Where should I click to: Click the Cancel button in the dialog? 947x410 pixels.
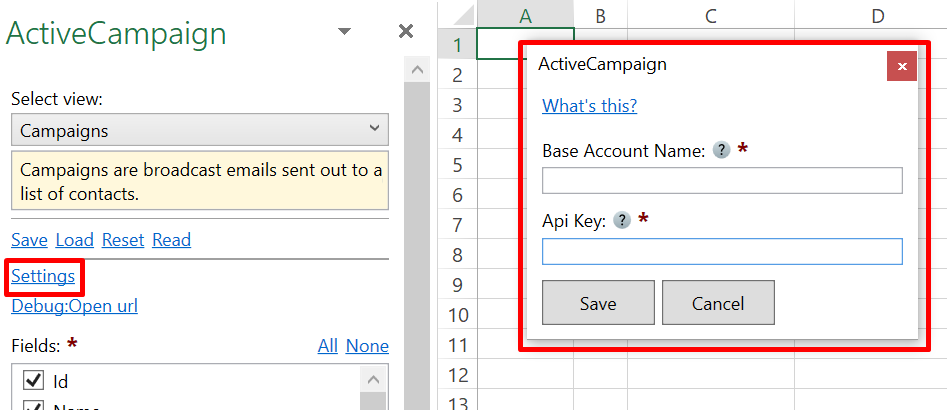[718, 303]
